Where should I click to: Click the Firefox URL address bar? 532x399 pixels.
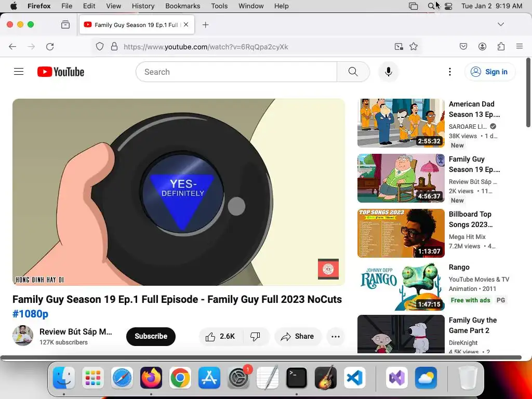coord(256,46)
